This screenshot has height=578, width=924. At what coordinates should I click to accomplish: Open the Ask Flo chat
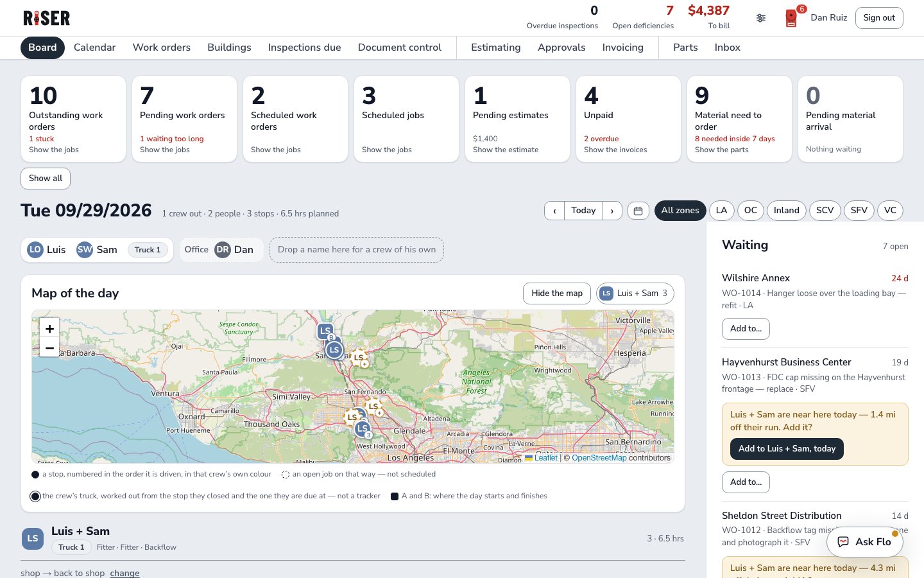pyautogui.click(x=864, y=542)
